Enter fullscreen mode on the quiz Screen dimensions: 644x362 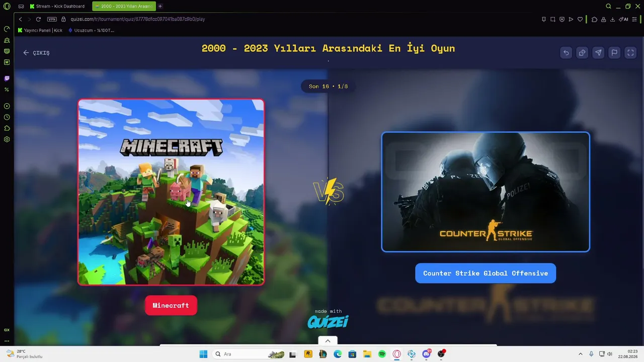[630, 53]
